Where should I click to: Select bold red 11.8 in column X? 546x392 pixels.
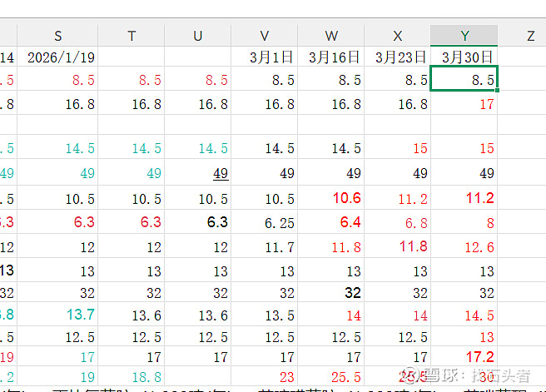397,246
